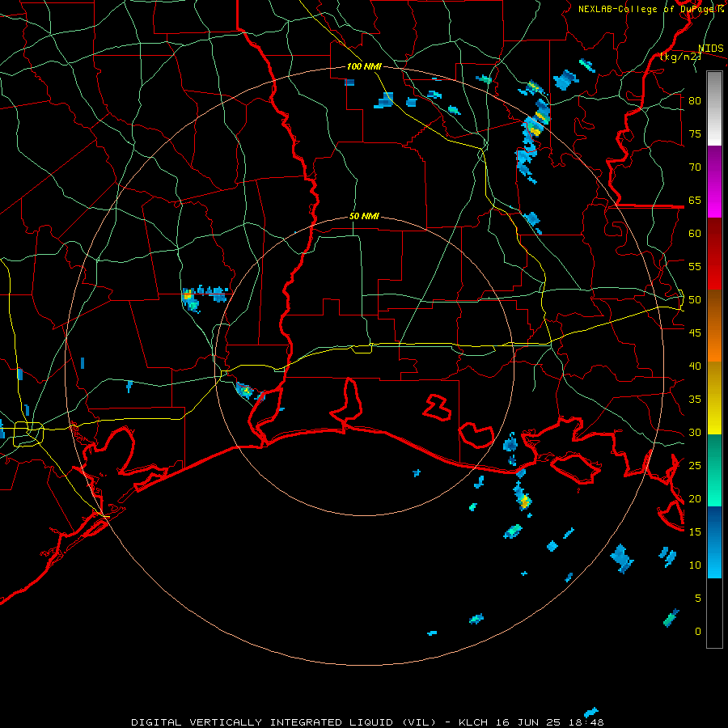728x728 pixels.
Task: Click the scale value 35
Action: (x=695, y=400)
